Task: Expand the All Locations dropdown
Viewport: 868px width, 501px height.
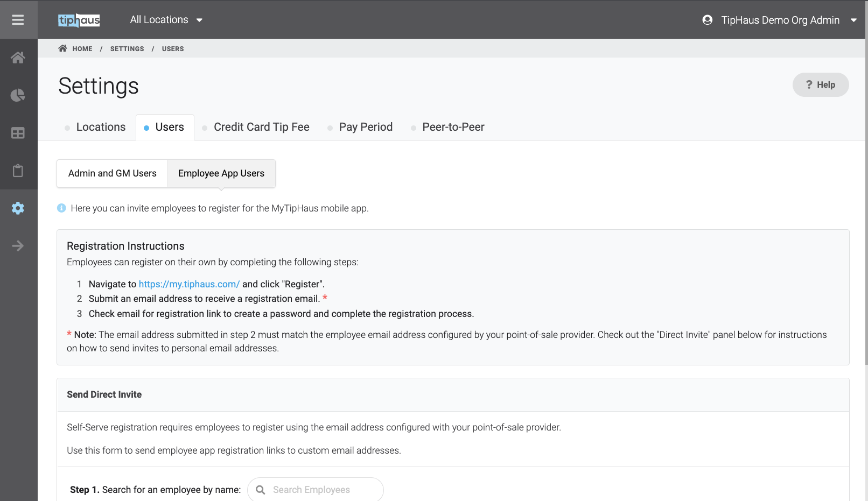Action: click(x=166, y=20)
